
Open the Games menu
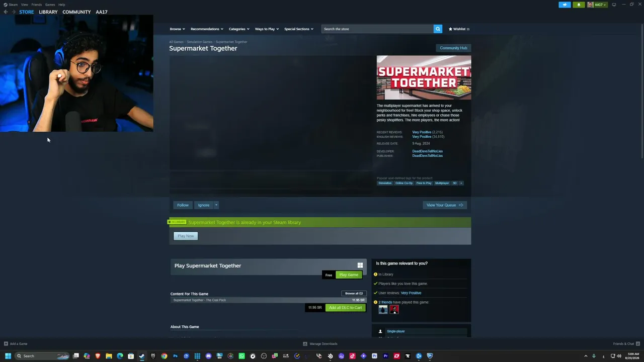click(50, 5)
